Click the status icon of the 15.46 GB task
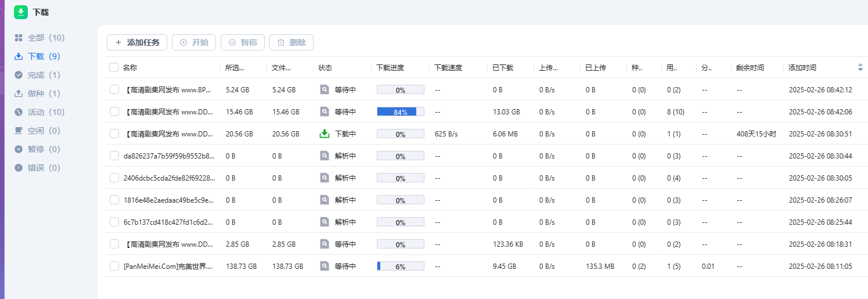Viewport: 868px width, 299px height. pos(325,111)
